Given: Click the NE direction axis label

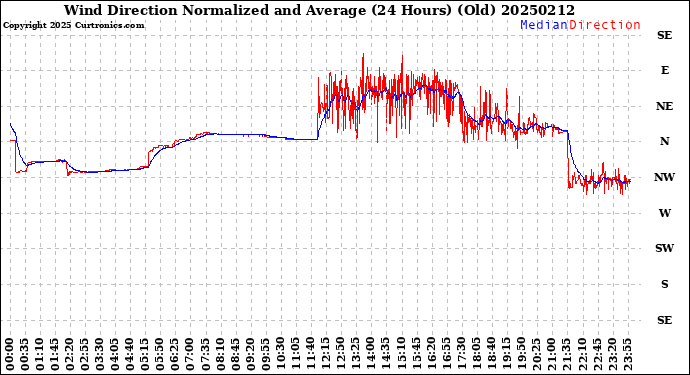Looking at the screenshot, I should click(664, 107).
